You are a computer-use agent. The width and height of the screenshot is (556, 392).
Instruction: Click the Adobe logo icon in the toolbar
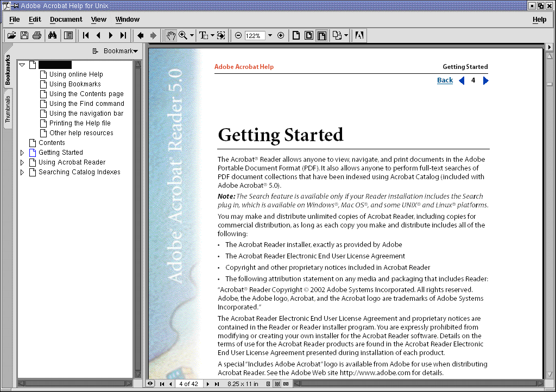click(359, 35)
